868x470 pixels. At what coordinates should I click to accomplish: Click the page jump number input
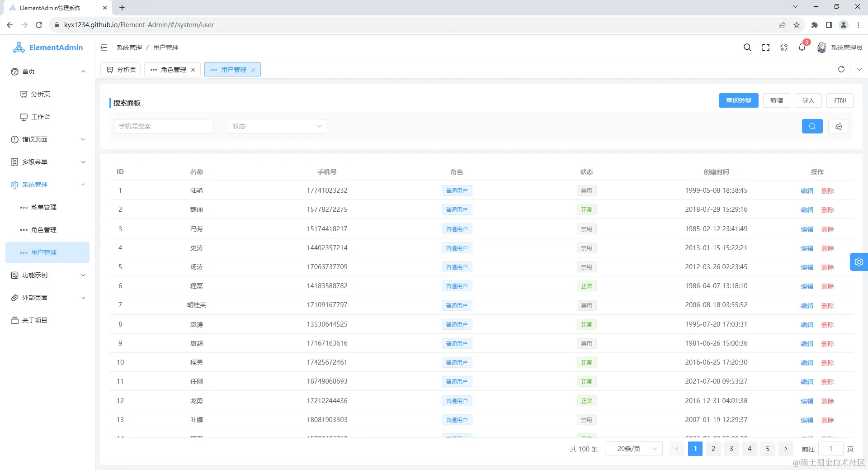tap(831, 449)
